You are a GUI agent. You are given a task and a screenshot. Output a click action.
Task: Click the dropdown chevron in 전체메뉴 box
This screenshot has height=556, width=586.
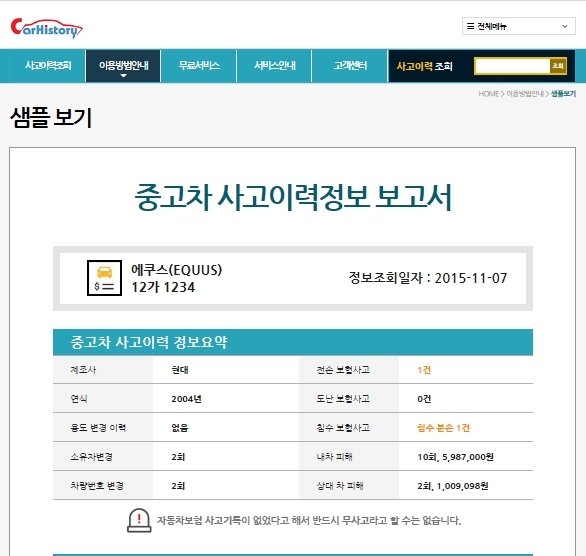pos(565,26)
